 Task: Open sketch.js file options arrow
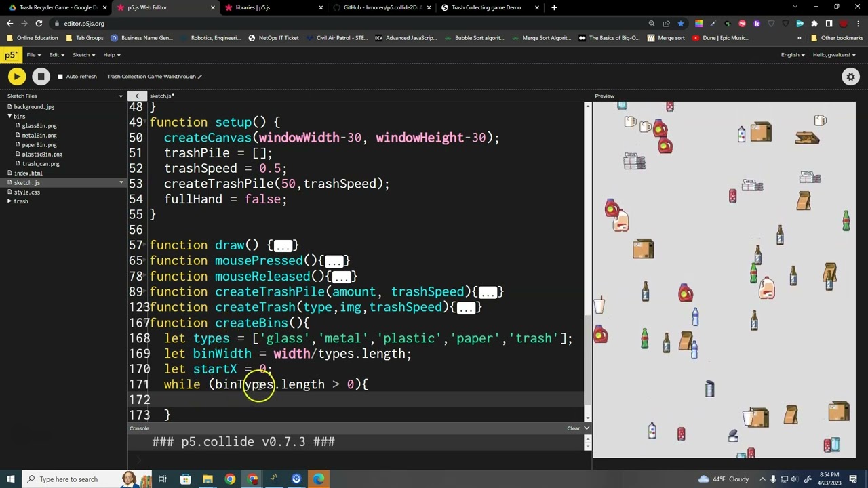click(121, 183)
